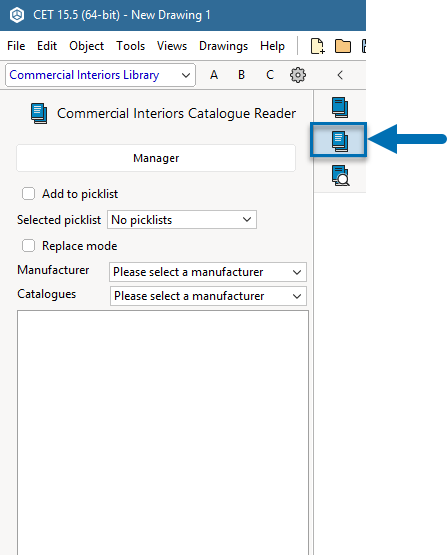This screenshot has width=447, height=555.
Task: Open the Views menu
Action: point(172,46)
